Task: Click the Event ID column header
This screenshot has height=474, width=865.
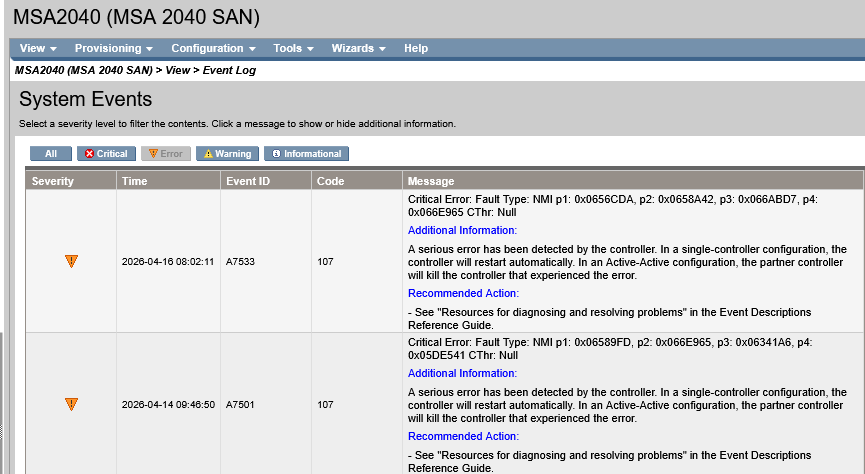Action: click(x=266, y=181)
